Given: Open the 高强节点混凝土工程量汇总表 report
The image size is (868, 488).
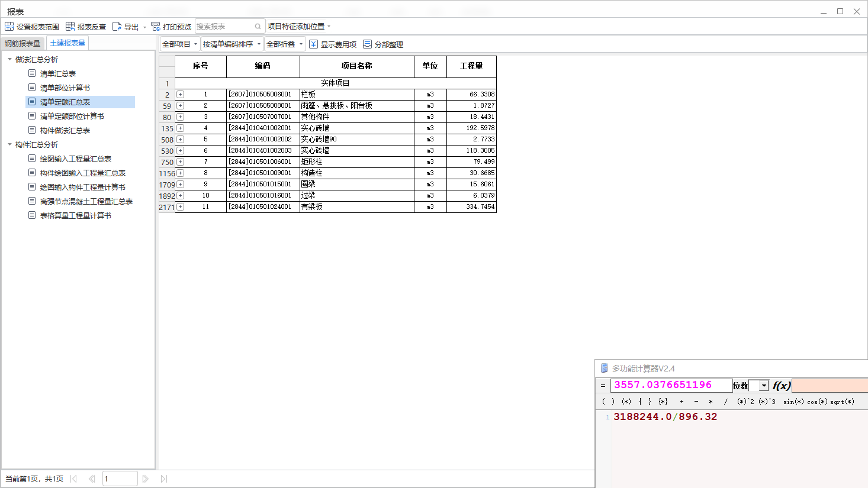Looking at the screenshot, I should (86, 202).
